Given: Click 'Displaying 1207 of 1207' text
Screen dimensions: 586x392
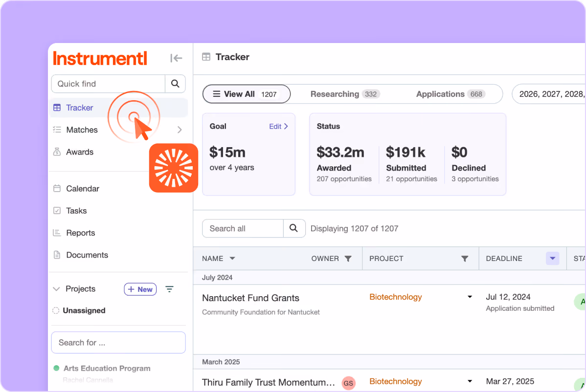Looking at the screenshot, I should [x=354, y=228].
